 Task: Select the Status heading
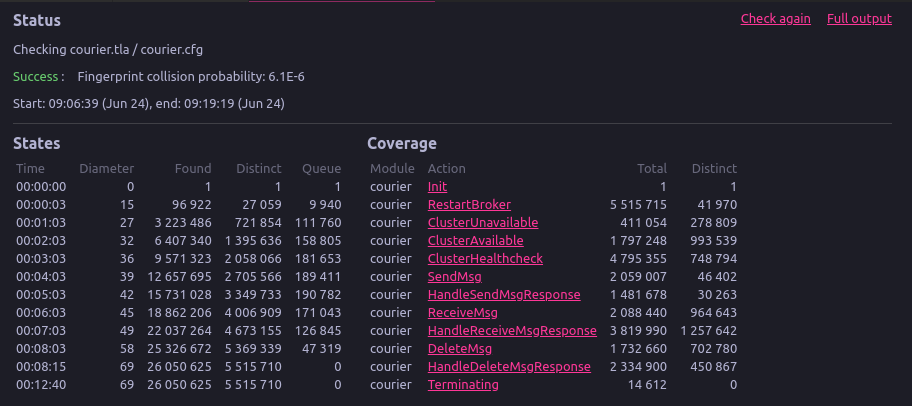coord(37,20)
